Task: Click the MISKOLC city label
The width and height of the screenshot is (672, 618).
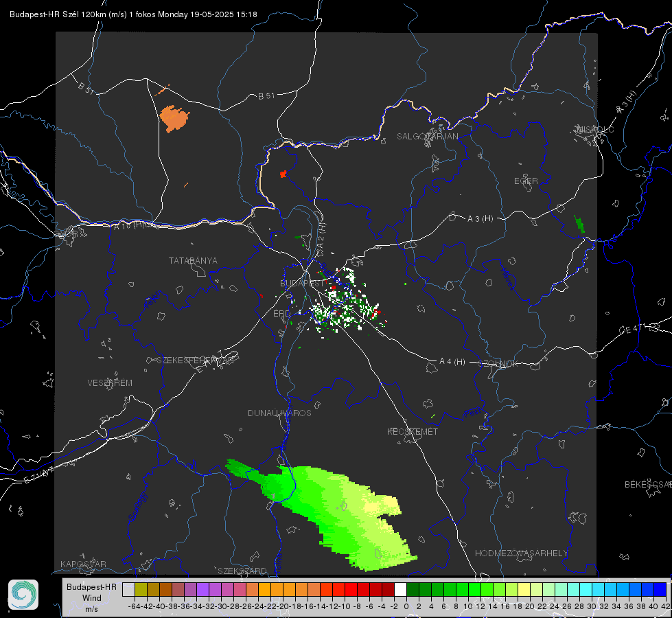Action: 595,130
